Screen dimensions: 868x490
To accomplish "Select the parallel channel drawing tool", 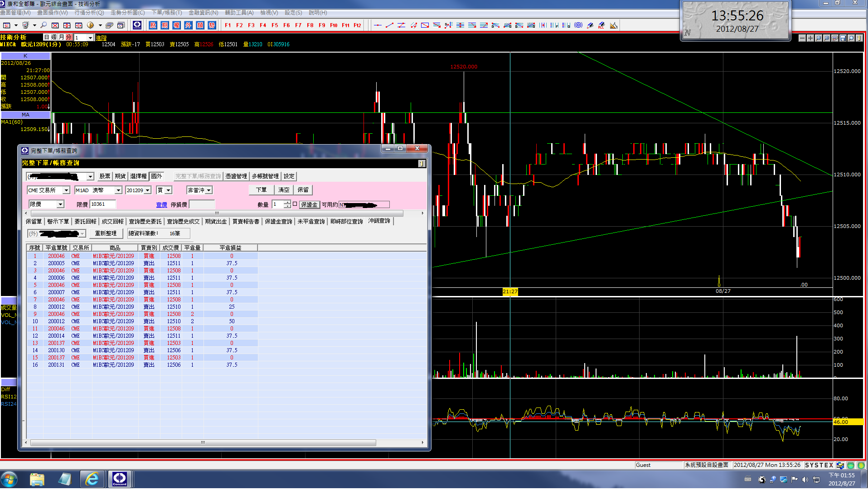I will point(413,25).
